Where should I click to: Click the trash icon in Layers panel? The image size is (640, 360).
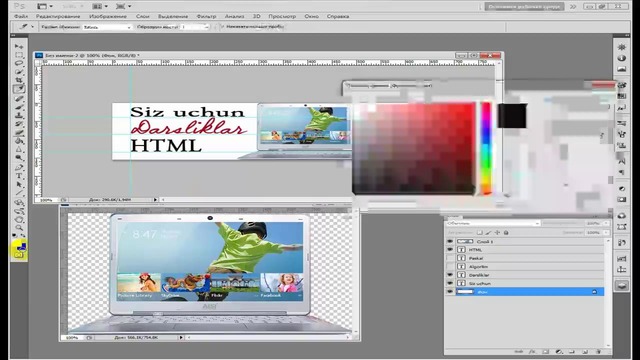598,351
